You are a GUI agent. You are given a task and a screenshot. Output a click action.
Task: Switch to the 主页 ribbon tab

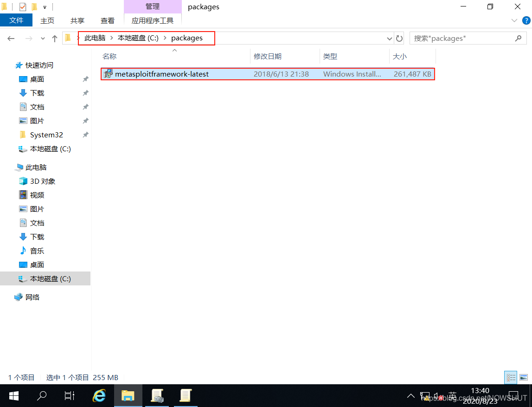tap(47, 21)
